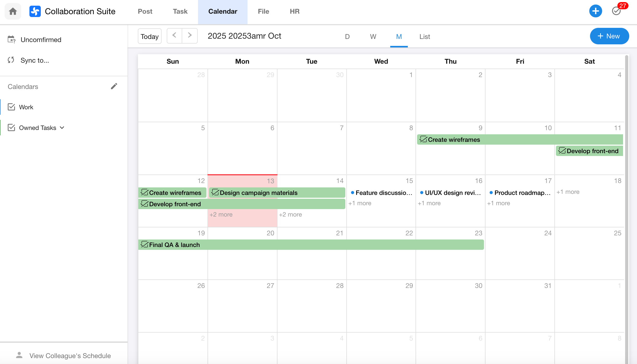The height and width of the screenshot is (364, 637).
Task: Click the New event button
Action: coord(609,36)
